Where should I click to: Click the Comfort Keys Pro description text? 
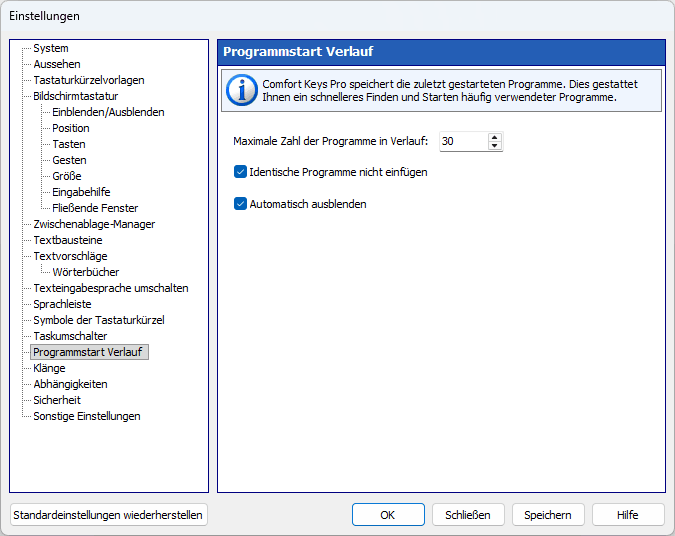point(450,90)
